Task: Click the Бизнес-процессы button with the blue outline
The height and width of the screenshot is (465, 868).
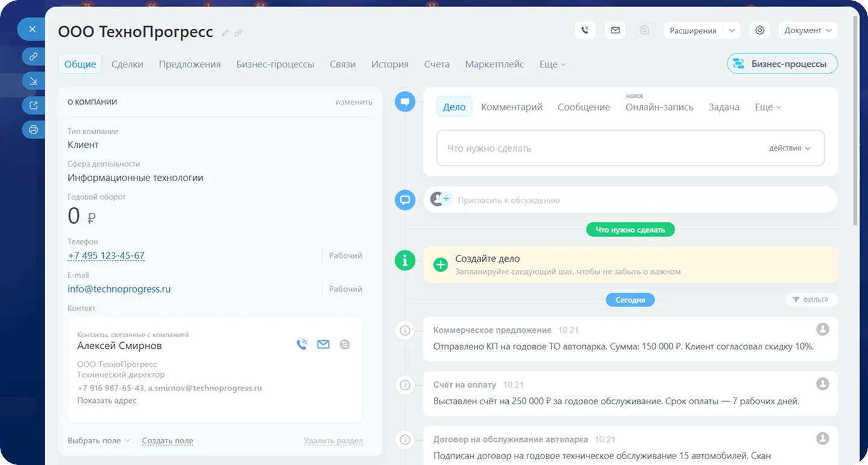Action: [782, 64]
